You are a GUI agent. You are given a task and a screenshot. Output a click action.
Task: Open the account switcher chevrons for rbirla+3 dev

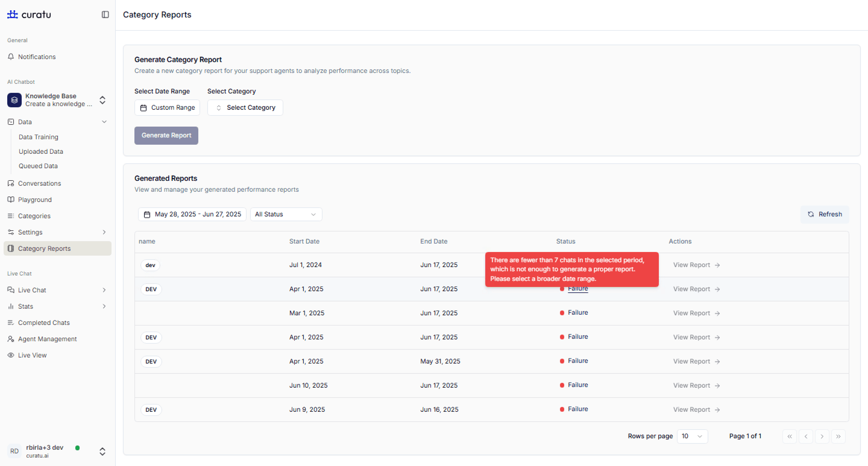coord(102,452)
